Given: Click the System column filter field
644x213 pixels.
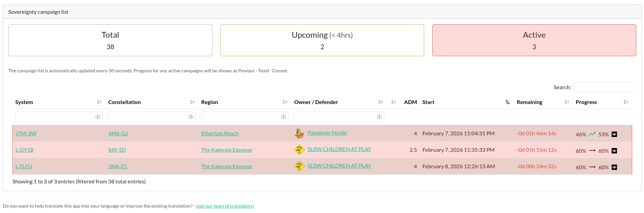Looking at the screenshot, I should (x=59, y=117).
